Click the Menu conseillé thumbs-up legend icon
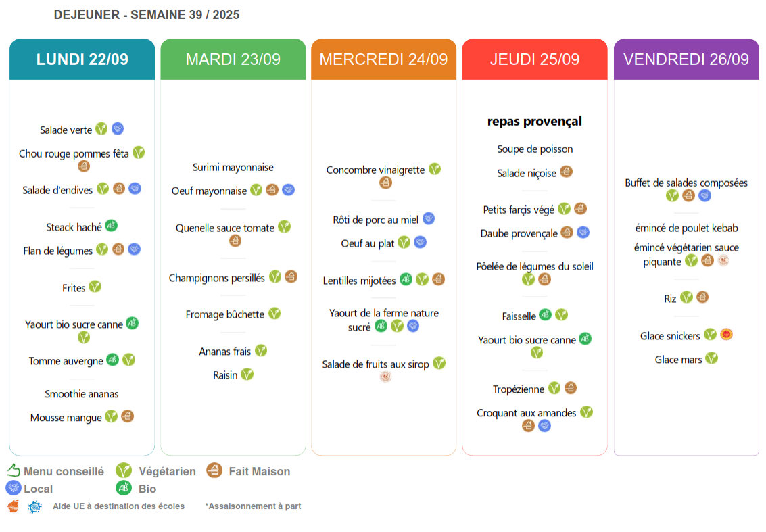This screenshot has width=766, height=532. pos(14,470)
